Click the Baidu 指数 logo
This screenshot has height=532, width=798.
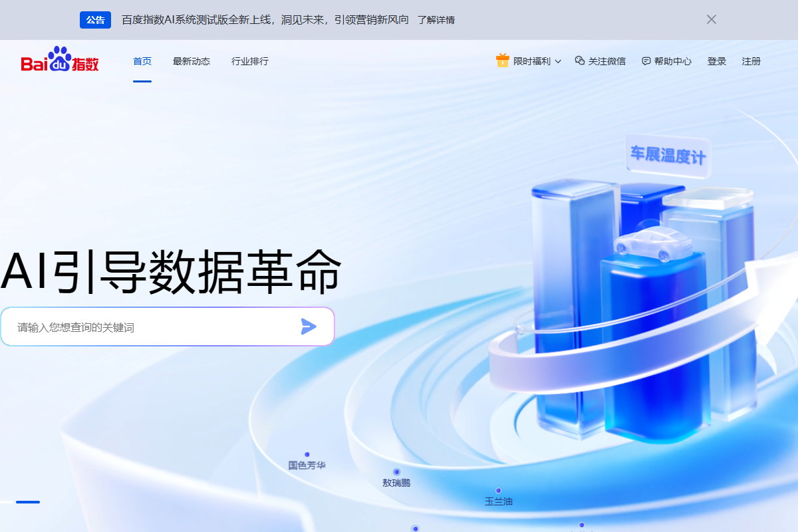(x=59, y=61)
